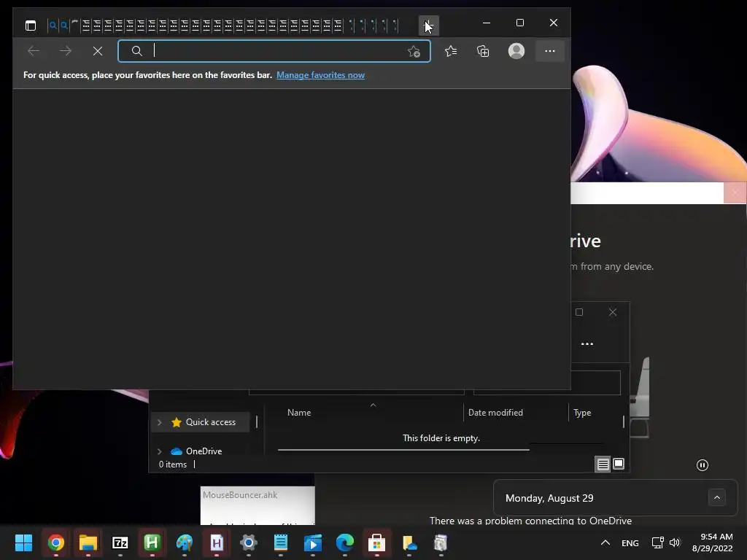This screenshot has width=747, height=560.
Task: Open the Favorites list icon
Action: [451, 51]
